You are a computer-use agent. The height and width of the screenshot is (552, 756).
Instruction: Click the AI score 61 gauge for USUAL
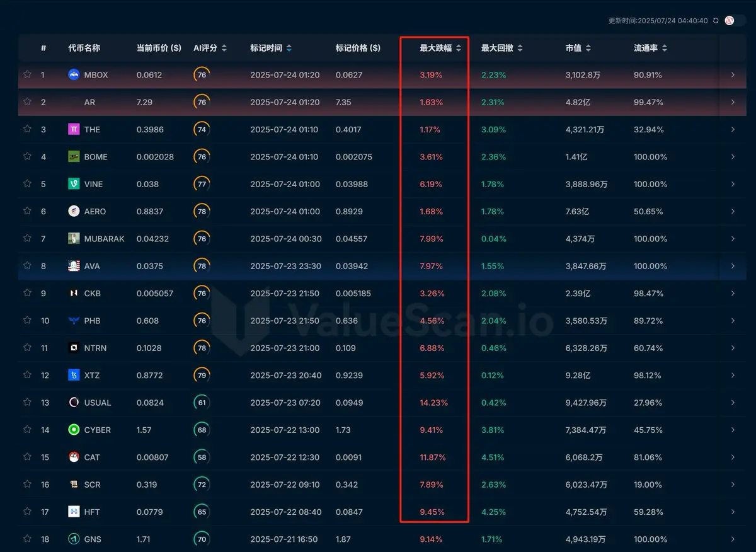202,402
